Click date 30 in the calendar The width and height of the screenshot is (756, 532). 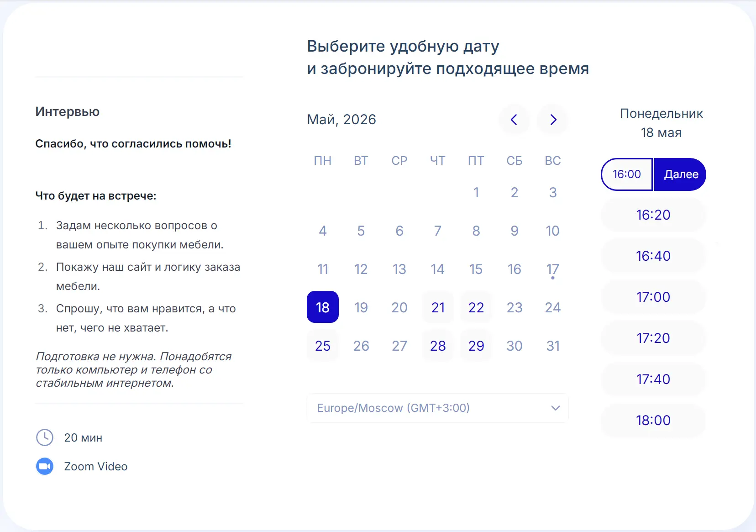(514, 346)
